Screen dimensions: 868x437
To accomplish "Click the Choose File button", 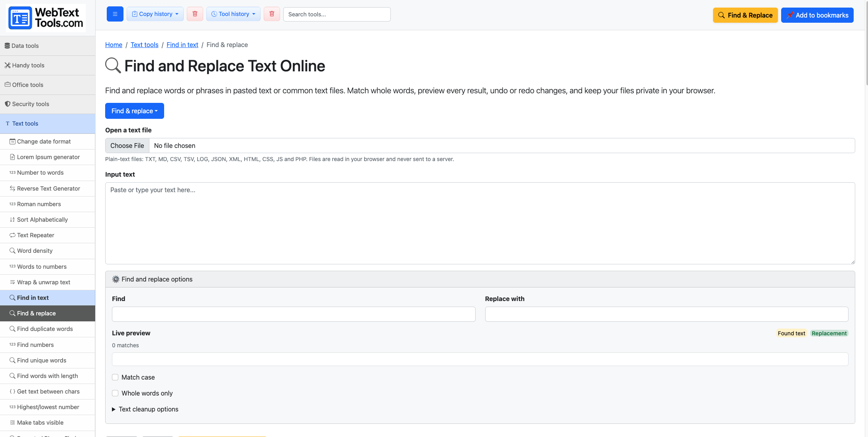I will [127, 146].
